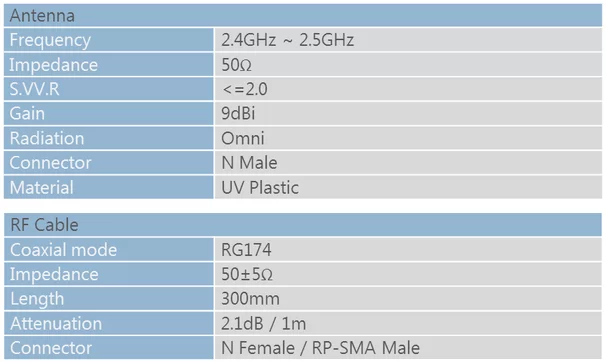The width and height of the screenshot is (606, 362).
Task: Click the RF Cable section header
Action: pos(303,225)
